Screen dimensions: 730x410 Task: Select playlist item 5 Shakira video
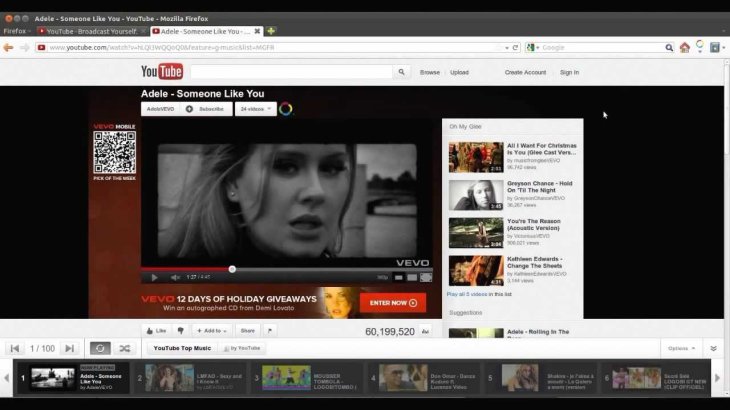(541, 378)
